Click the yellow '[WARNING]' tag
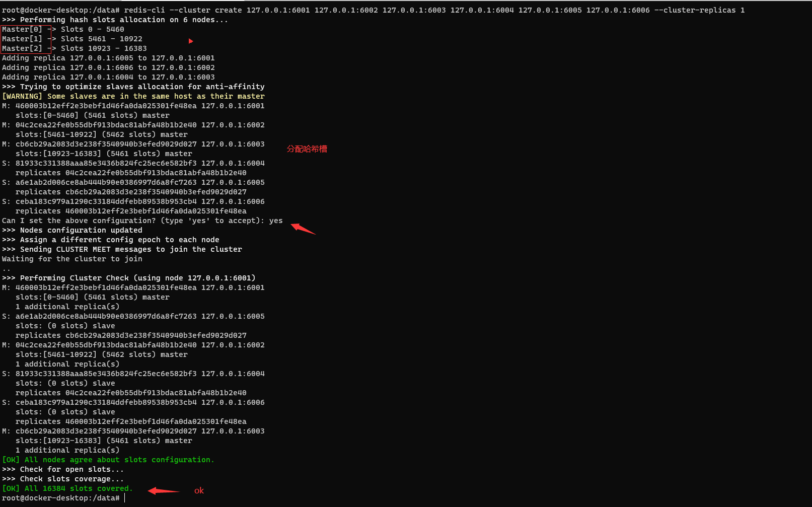Screen dimensions: 812x507 pyautogui.click(x=23, y=96)
